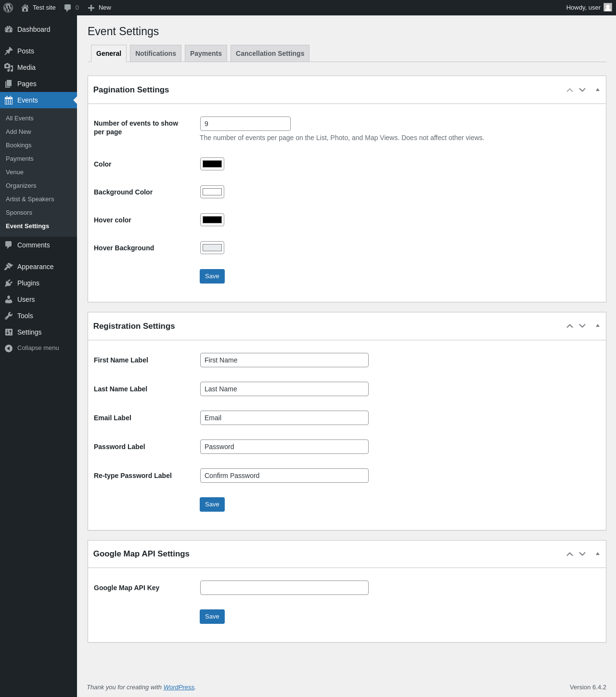Open Venue submenu item
Viewport: 616px width, 697px height.
point(14,172)
